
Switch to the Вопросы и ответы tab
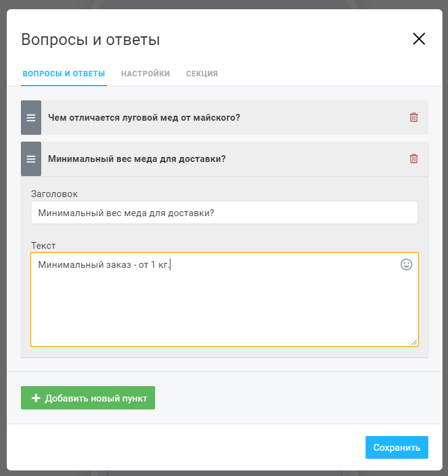(x=63, y=74)
